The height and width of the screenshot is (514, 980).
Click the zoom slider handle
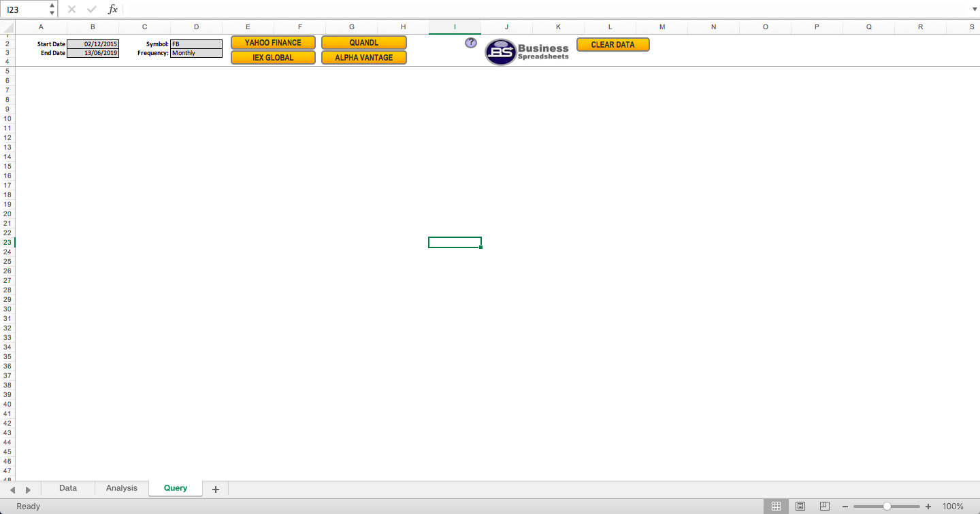[887, 507]
